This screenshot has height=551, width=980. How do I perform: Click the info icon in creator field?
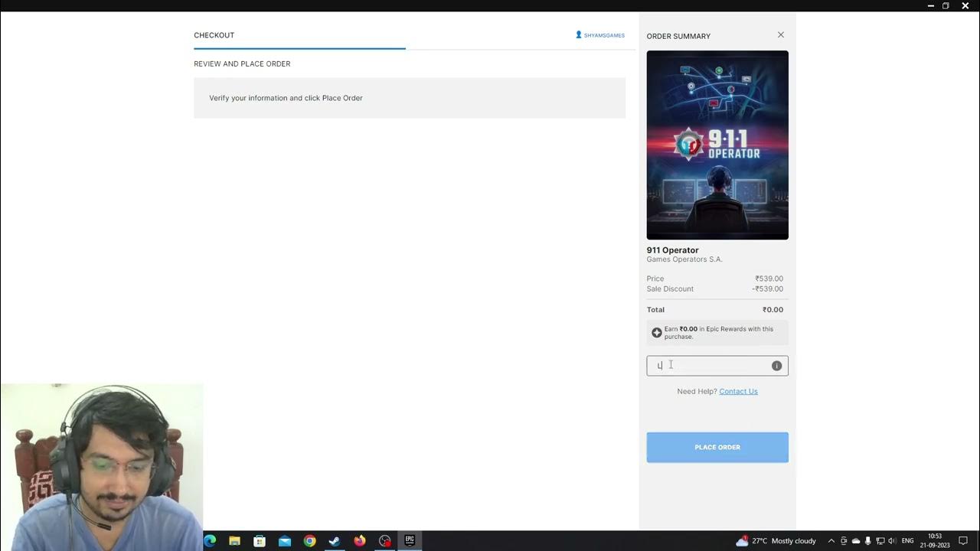[x=776, y=366]
